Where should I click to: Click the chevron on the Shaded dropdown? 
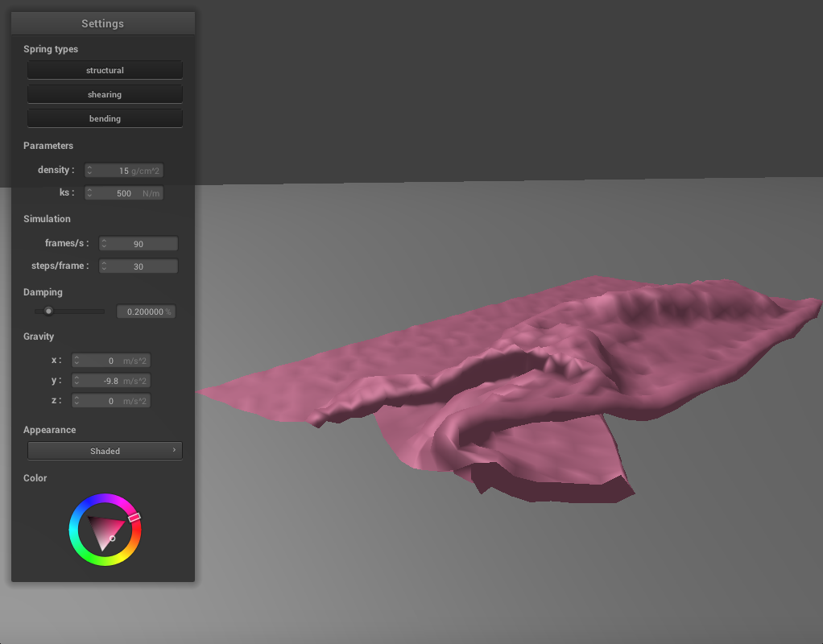(174, 451)
